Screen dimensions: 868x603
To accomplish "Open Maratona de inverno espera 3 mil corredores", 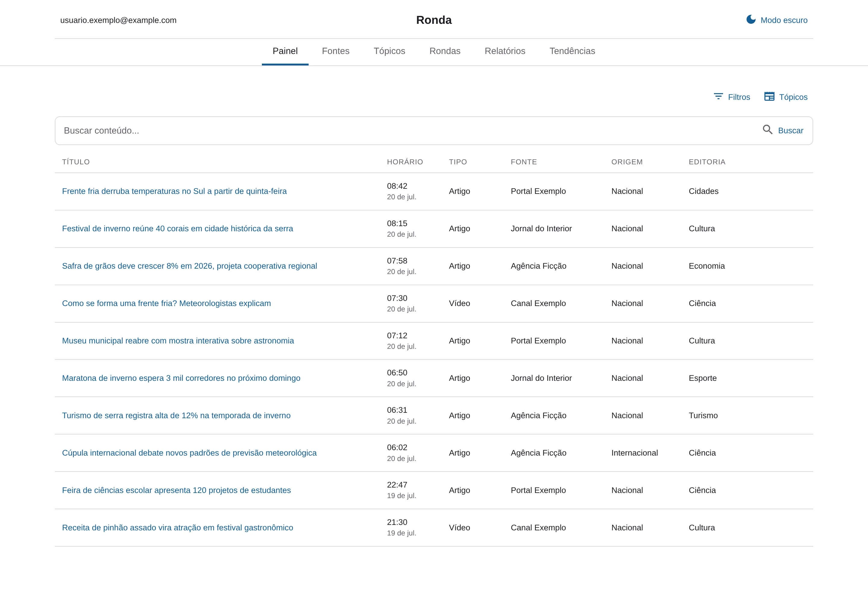I will tap(181, 378).
